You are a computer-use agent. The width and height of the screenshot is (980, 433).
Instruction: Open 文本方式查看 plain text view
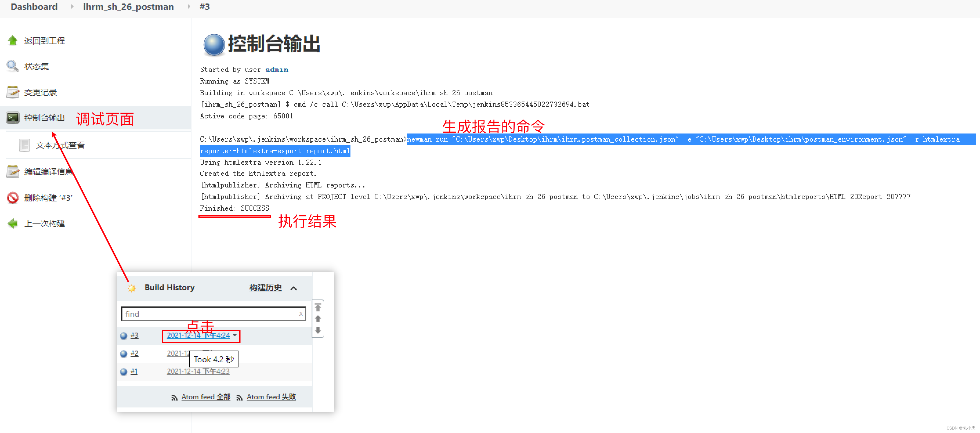pos(60,145)
